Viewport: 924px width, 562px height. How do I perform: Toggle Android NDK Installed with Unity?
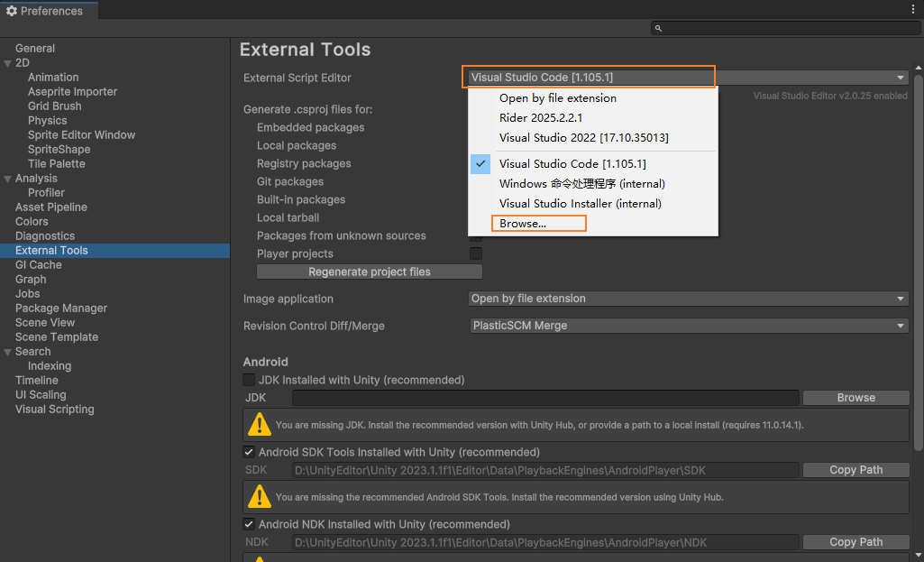(250, 524)
